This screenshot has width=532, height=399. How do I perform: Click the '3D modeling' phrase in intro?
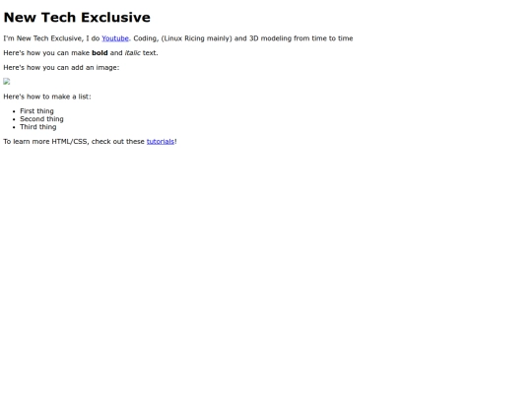(270, 38)
